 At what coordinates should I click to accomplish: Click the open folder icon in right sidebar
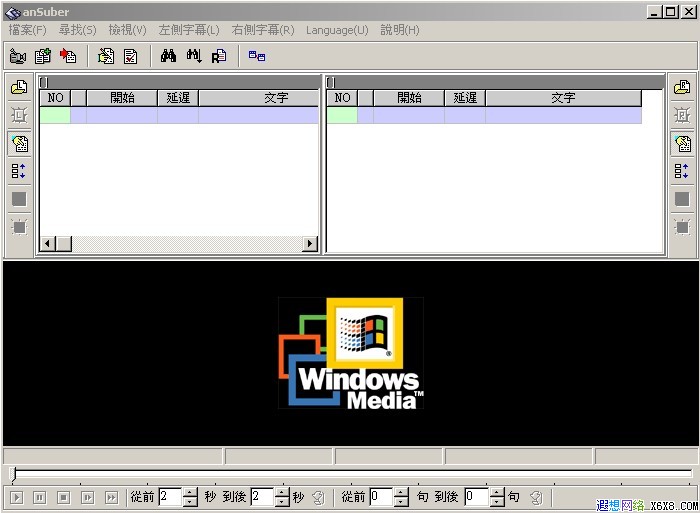(x=682, y=87)
